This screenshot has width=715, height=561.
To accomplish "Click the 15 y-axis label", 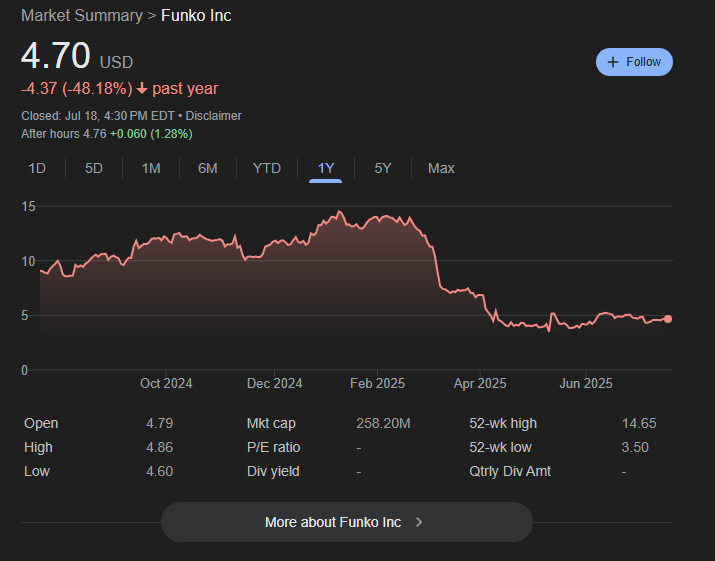I will pos(28,207).
